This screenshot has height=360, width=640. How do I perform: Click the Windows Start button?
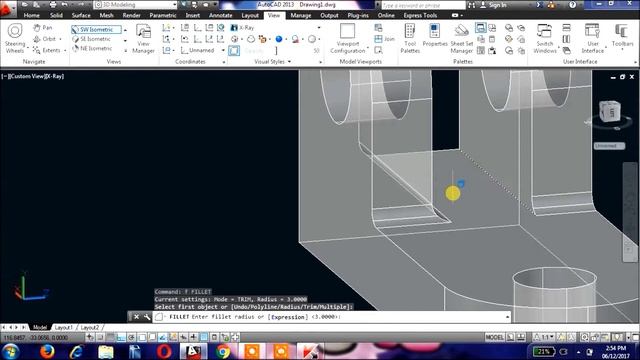click(x=10, y=351)
